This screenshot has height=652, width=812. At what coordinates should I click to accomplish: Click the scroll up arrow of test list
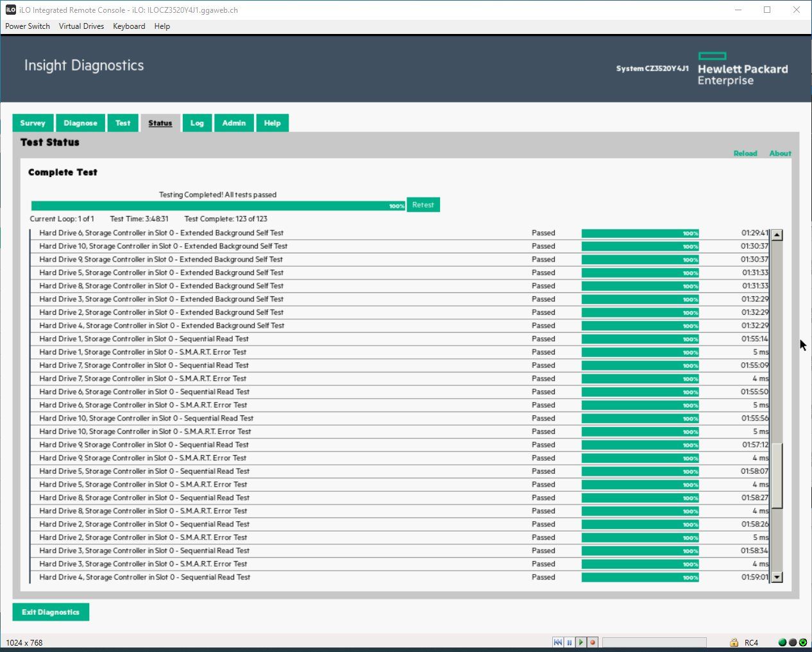(777, 235)
